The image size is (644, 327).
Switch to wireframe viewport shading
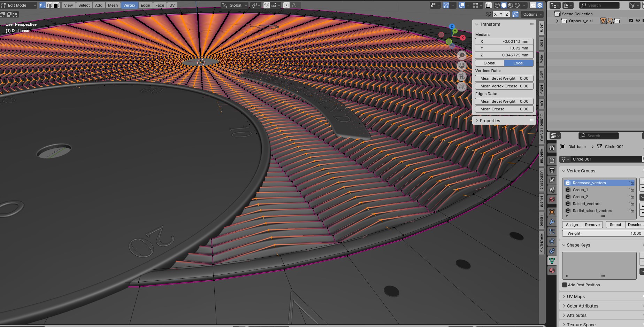[x=497, y=5]
